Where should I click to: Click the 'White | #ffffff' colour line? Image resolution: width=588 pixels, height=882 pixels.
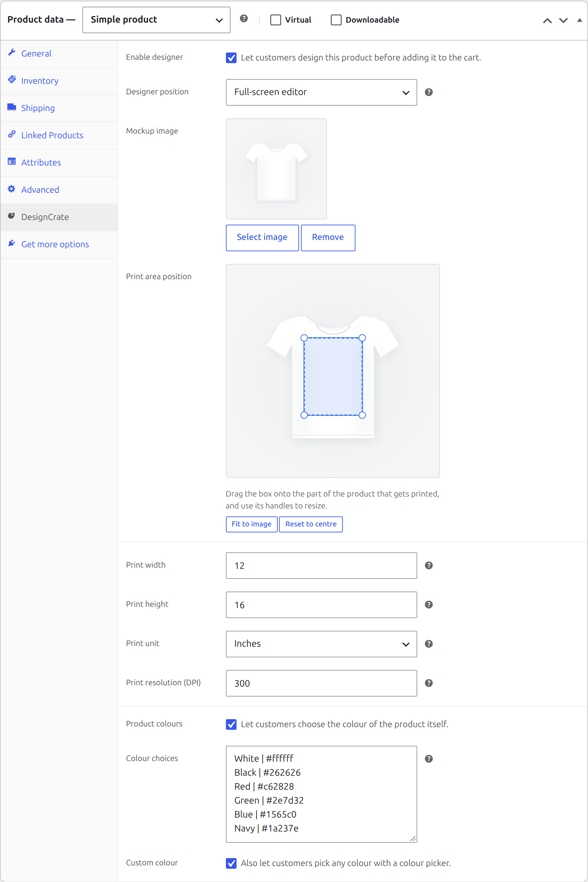[264, 759]
